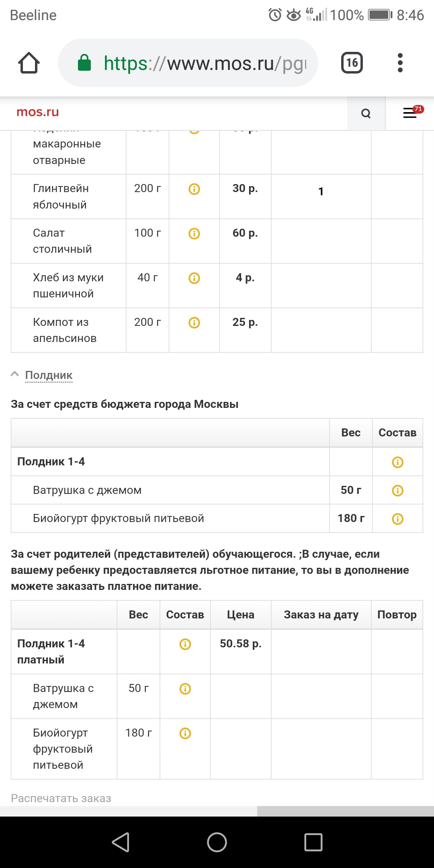Show composition info for Хлеб из муки пшеничной

coord(194,278)
